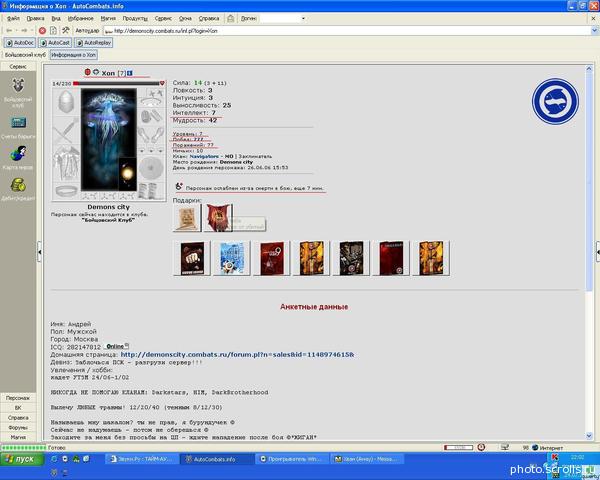Click the belt equipment slot
The height and width of the screenshot is (480, 600).
click(66, 190)
